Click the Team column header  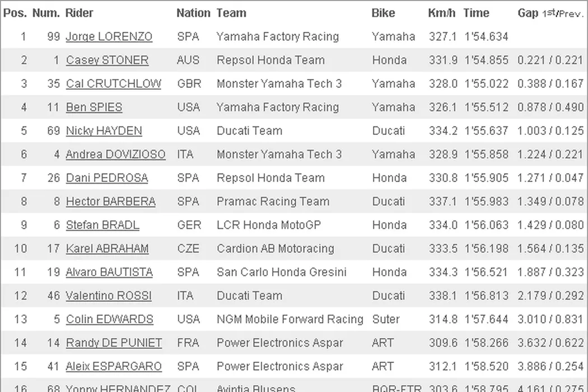[x=231, y=13]
